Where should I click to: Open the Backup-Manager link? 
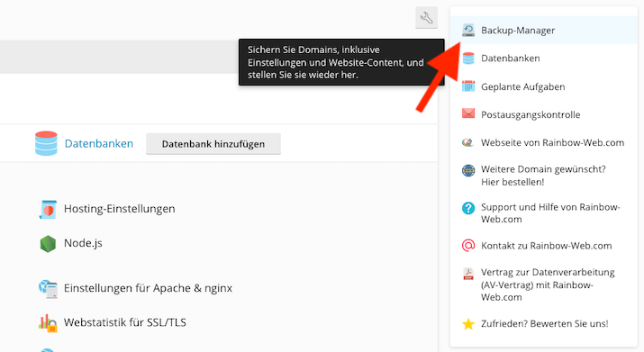(518, 31)
